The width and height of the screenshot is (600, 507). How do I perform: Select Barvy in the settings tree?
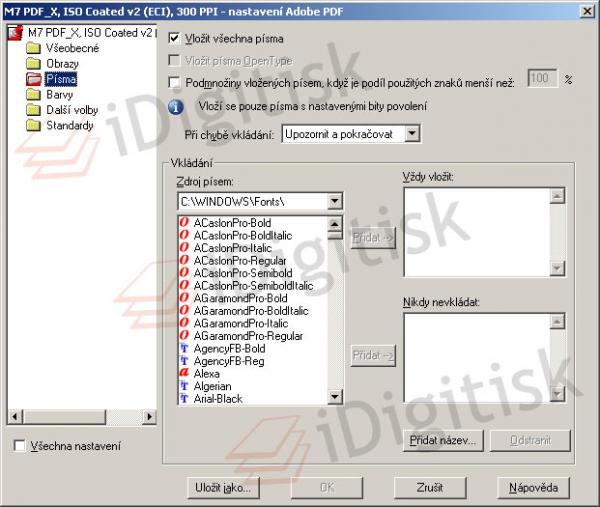coord(60,94)
